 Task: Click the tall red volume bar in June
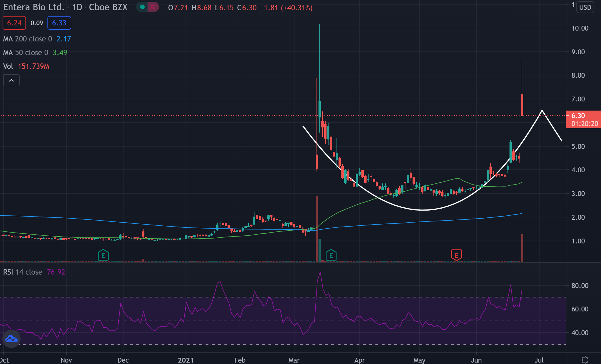pyautogui.click(x=522, y=248)
